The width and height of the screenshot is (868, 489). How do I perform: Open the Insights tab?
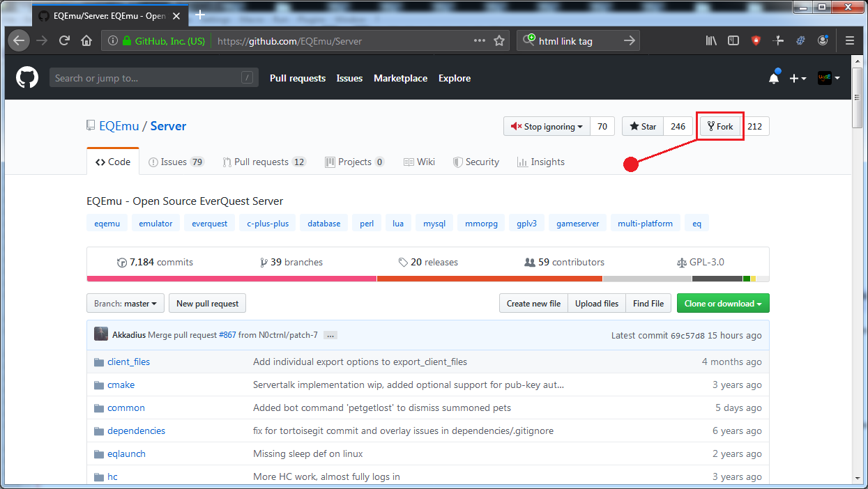point(541,162)
